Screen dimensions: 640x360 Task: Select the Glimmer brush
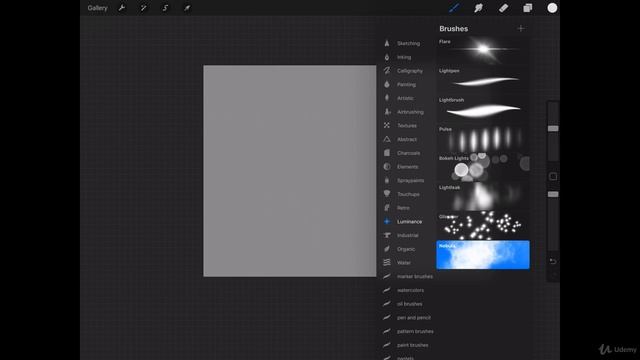483,226
